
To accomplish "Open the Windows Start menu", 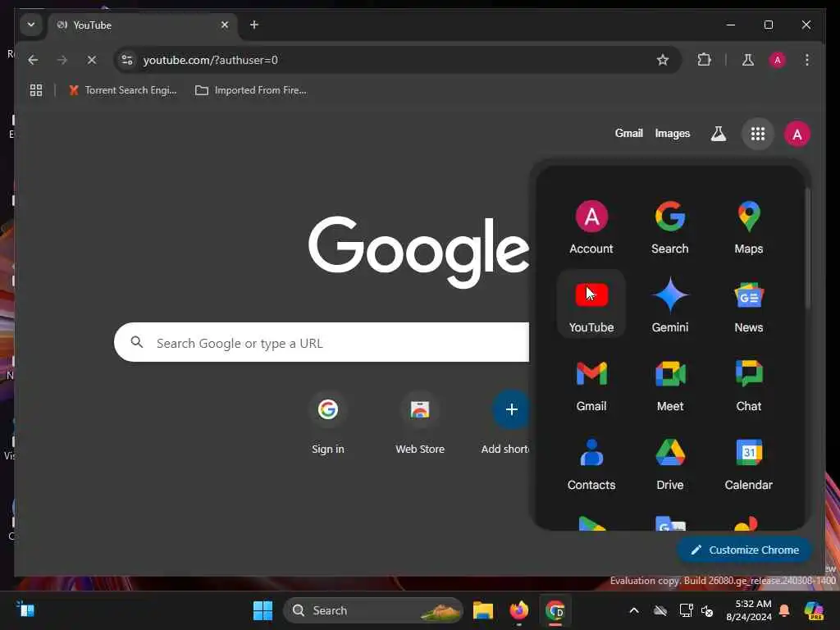I will pyautogui.click(x=262, y=610).
